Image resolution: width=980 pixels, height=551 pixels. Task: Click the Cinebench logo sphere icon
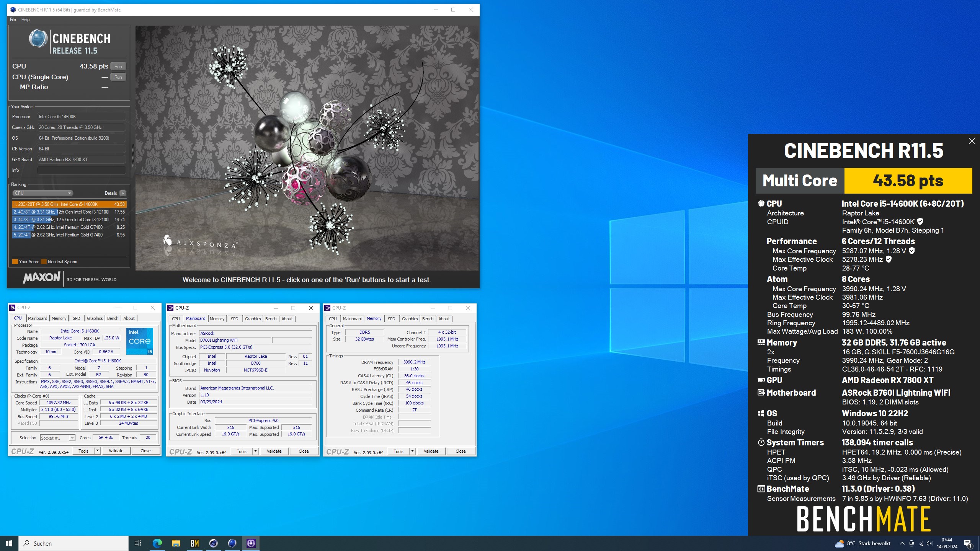click(x=38, y=39)
